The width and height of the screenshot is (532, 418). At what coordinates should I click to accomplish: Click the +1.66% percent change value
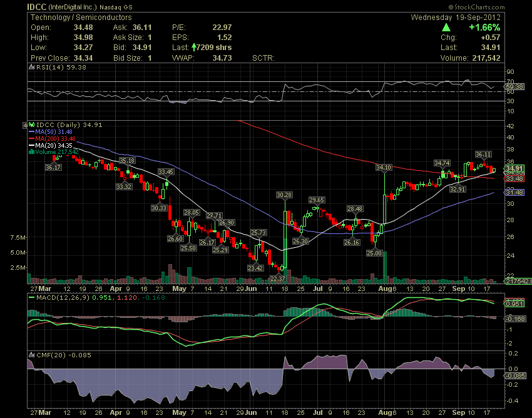(x=484, y=28)
